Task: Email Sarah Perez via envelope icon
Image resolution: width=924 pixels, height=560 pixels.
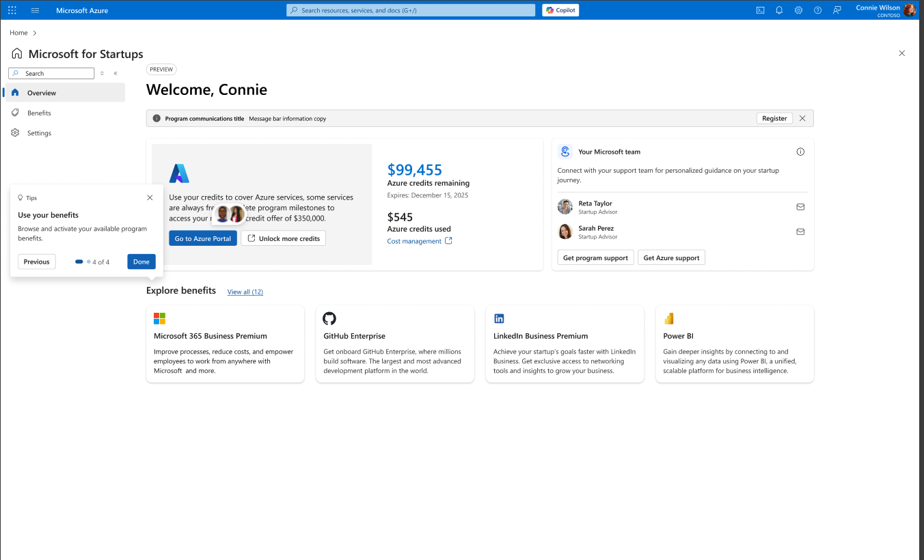Action: pyautogui.click(x=800, y=232)
